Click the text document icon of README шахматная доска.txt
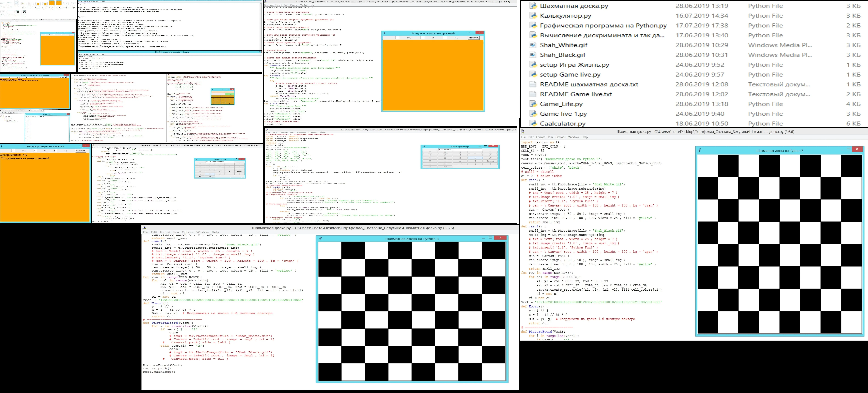Screen dimensions: 868x393 [x=533, y=84]
